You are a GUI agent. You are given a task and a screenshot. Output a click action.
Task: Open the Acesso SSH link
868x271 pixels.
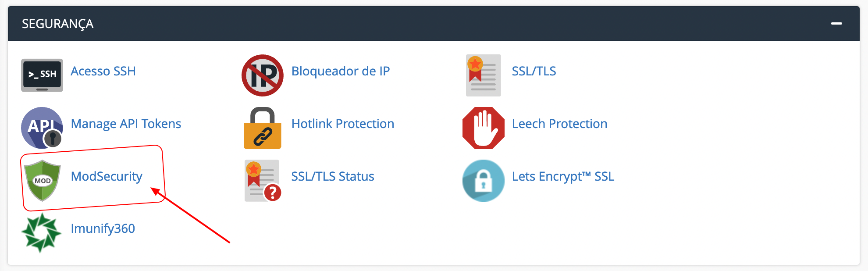(x=103, y=71)
